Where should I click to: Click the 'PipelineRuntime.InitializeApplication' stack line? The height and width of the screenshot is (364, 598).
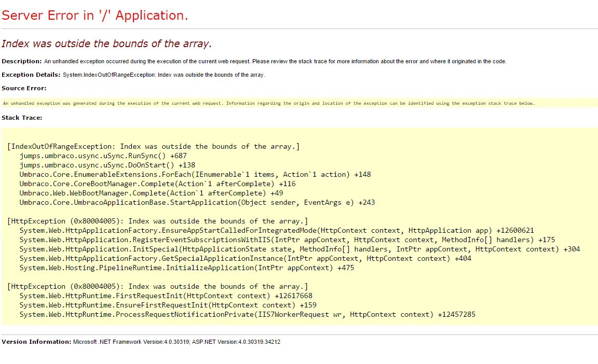tap(186, 268)
